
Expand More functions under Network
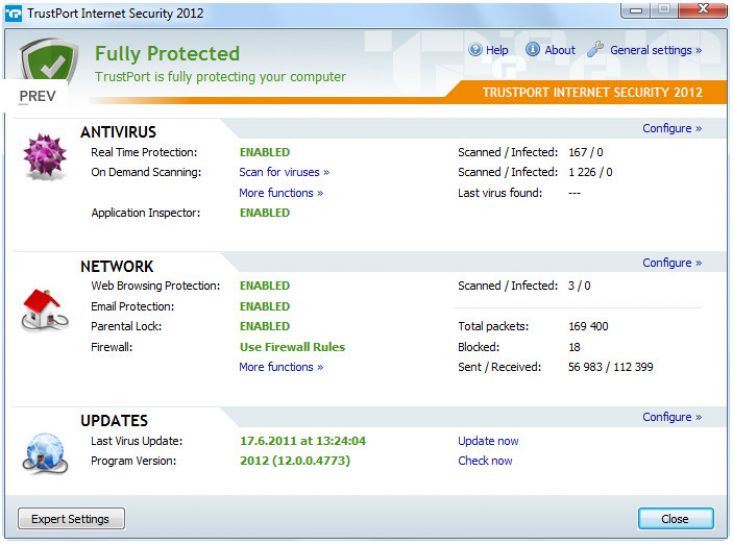281,367
